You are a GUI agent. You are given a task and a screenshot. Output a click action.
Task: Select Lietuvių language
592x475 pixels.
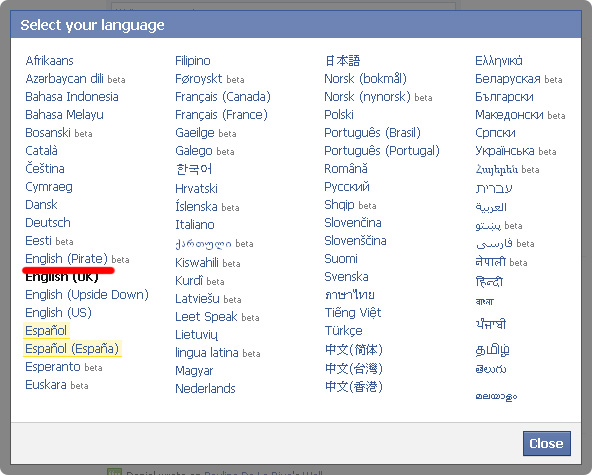(x=196, y=335)
